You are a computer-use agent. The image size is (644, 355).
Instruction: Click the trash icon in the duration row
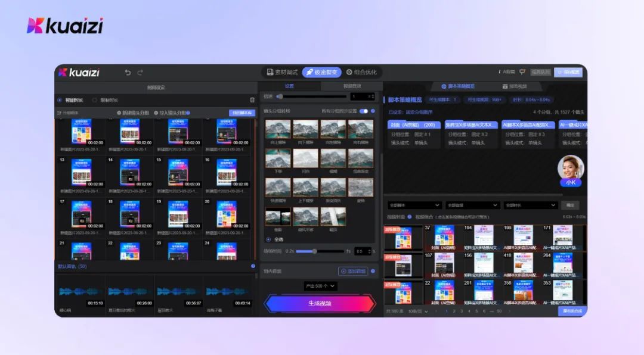tap(252, 99)
